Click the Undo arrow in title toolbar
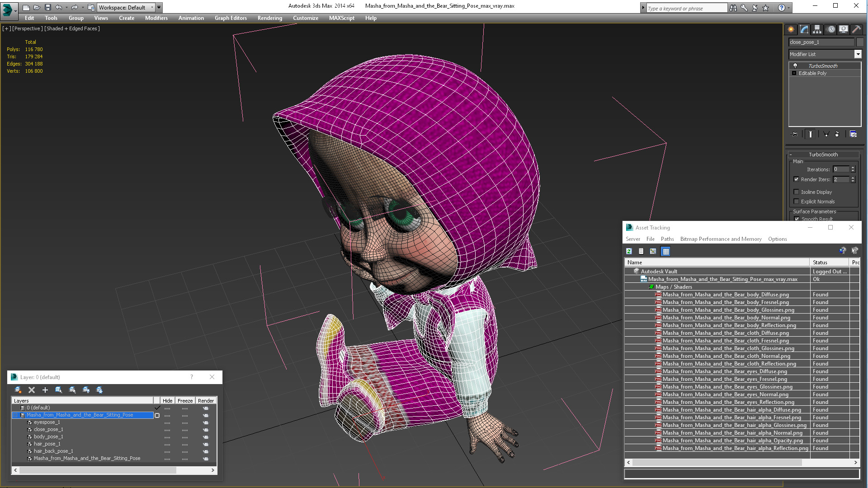The height and width of the screenshot is (488, 868). [59, 7]
